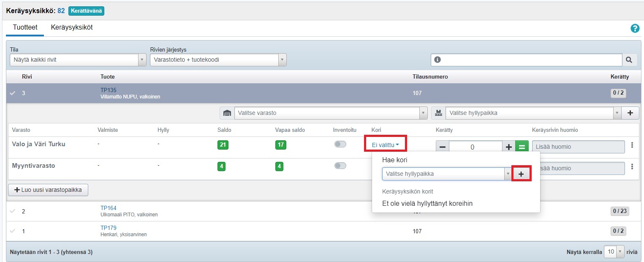Viewport: 644px width, 262px height.
Task: Switch to Keräysyksiköt tab
Action: 71,27
